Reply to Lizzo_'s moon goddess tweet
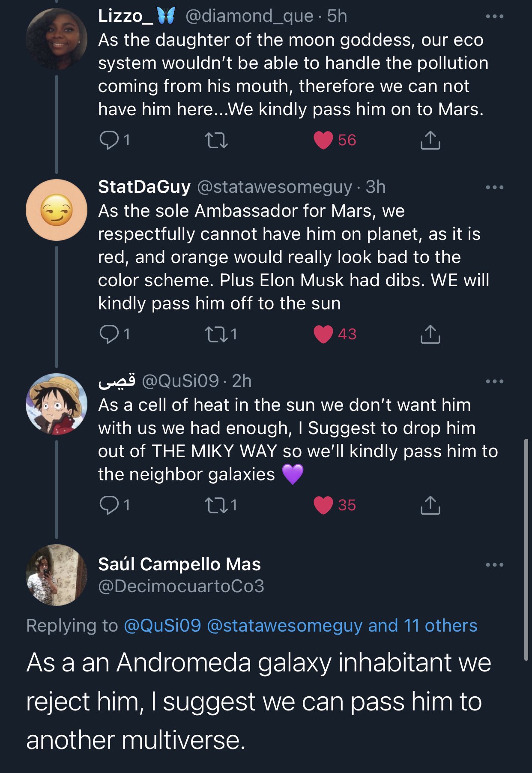This screenshot has height=773, width=532. pos(109,140)
